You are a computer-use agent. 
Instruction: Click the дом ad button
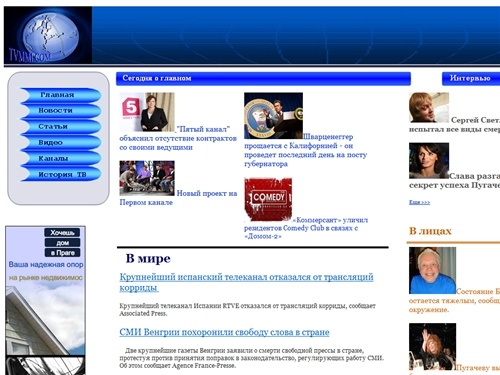[x=62, y=243]
